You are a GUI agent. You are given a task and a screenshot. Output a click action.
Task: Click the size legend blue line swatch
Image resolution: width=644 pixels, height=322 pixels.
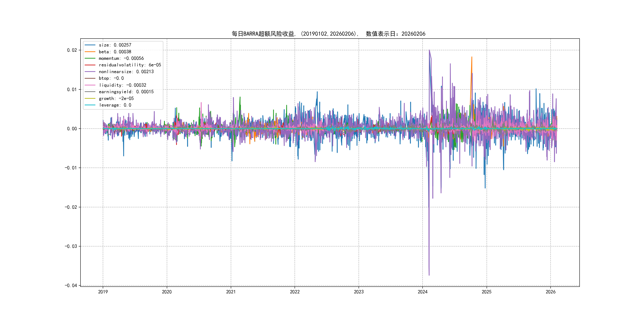point(90,45)
